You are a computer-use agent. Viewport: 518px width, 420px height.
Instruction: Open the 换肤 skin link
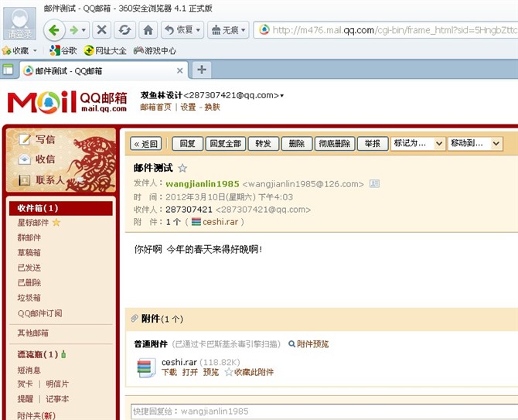(x=212, y=107)
